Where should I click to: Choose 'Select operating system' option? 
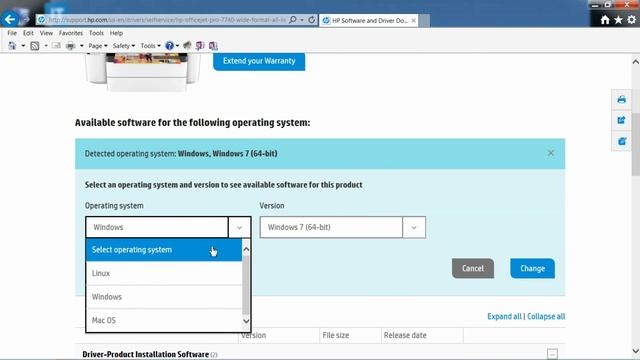point(164,250)
